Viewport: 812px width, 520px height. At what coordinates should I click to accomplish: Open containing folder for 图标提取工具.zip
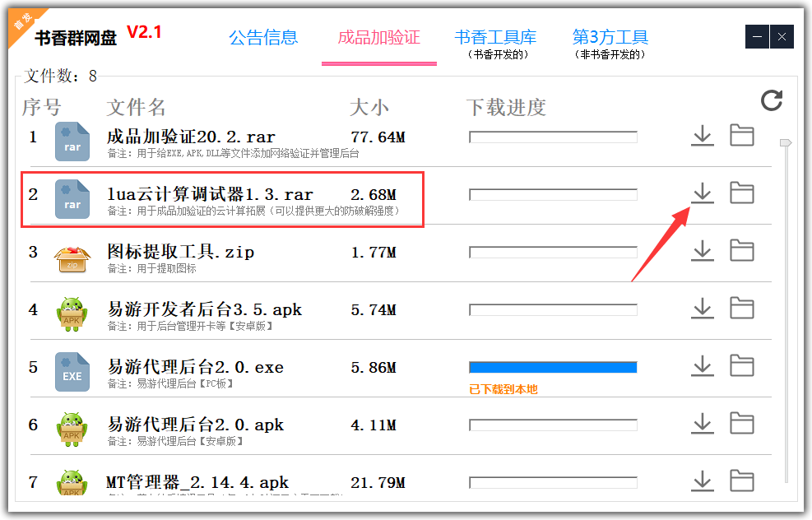tap(741, 251)
